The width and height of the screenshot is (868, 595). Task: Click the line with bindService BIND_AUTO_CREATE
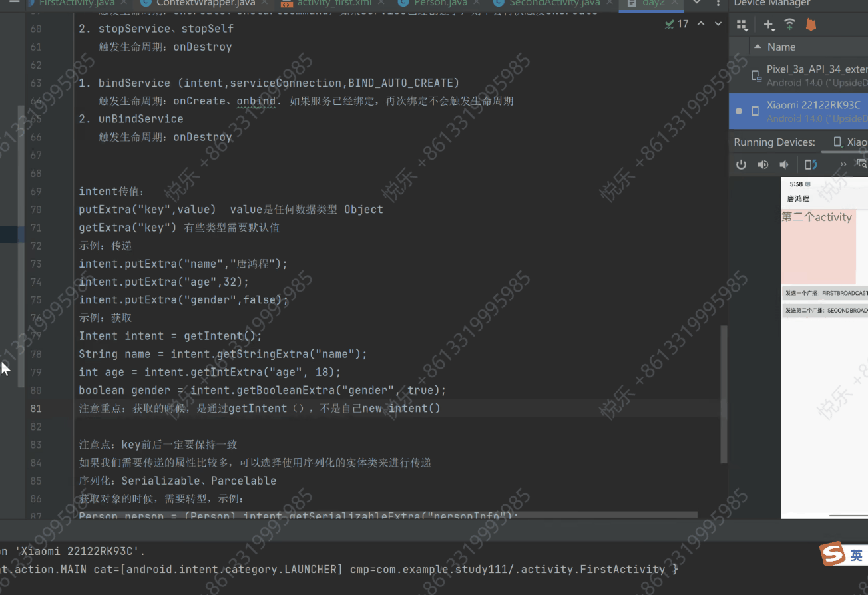[269, 83]
